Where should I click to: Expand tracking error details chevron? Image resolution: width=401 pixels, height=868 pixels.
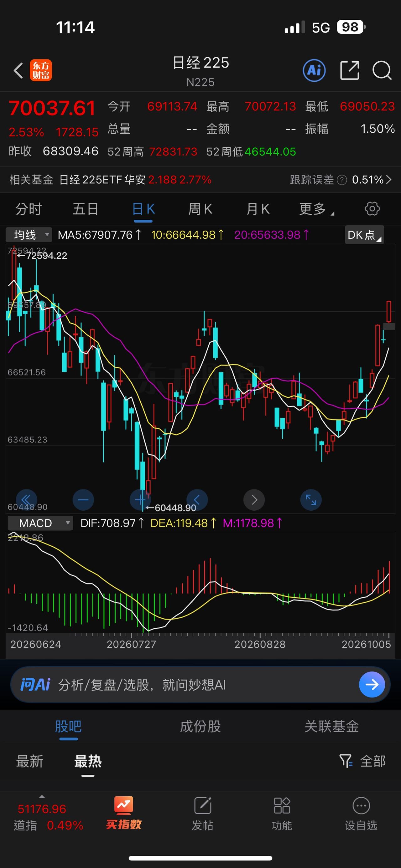pos(389,180)
